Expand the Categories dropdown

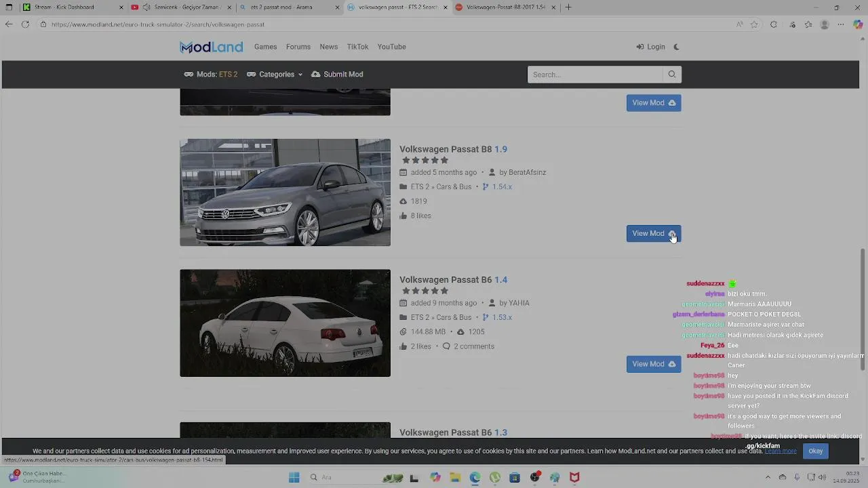click(x=275, y=75)
